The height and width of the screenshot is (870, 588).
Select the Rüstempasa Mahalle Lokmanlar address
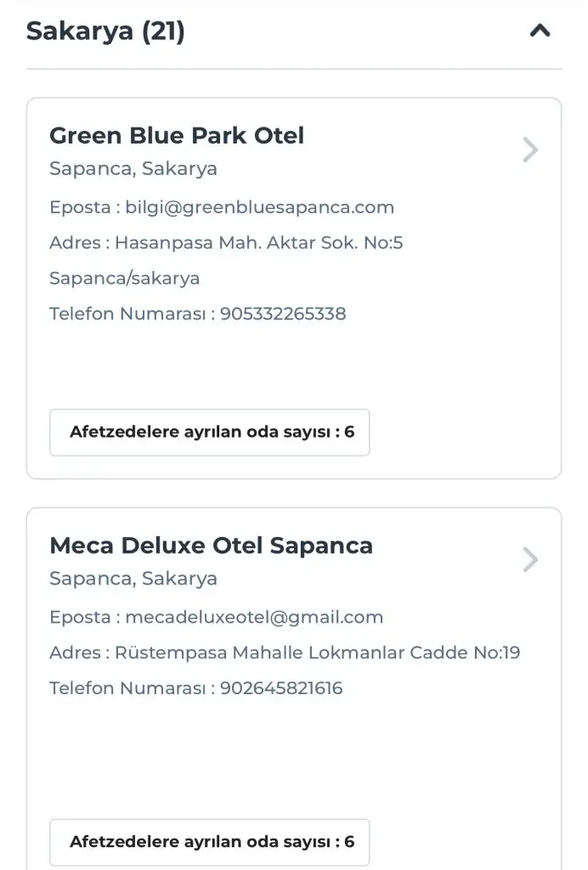pos(317,652)
